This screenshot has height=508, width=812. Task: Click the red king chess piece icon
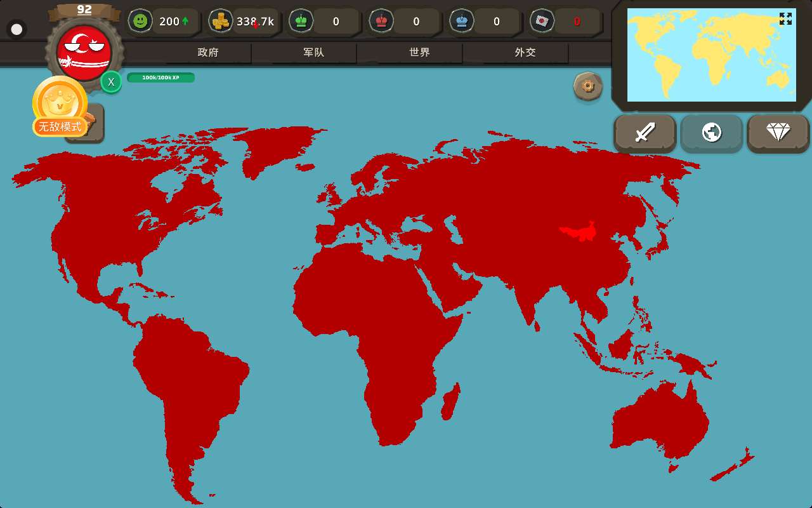[x=381, y=21]
